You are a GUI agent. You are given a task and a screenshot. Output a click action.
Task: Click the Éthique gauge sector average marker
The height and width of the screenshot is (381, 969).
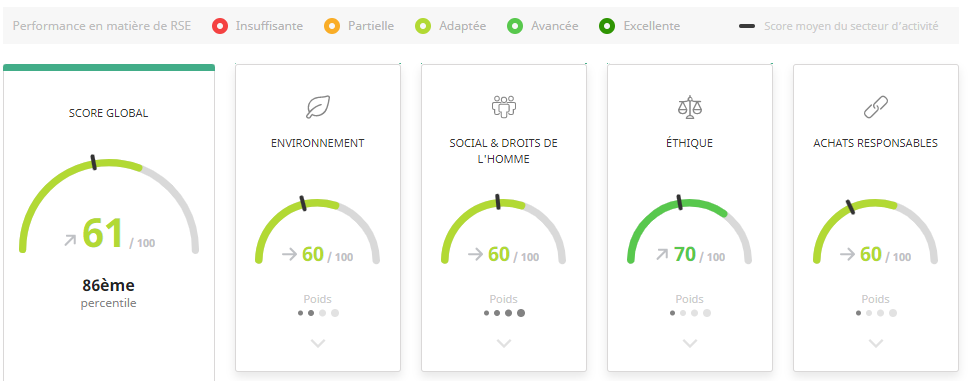[x=679, y=202]
